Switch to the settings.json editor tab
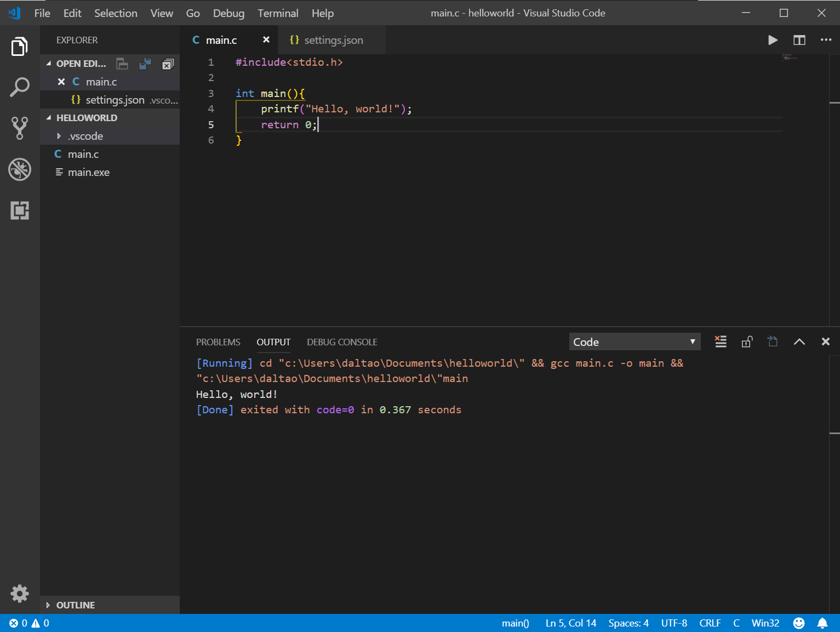The image size is (840, 632). [332, 40]
